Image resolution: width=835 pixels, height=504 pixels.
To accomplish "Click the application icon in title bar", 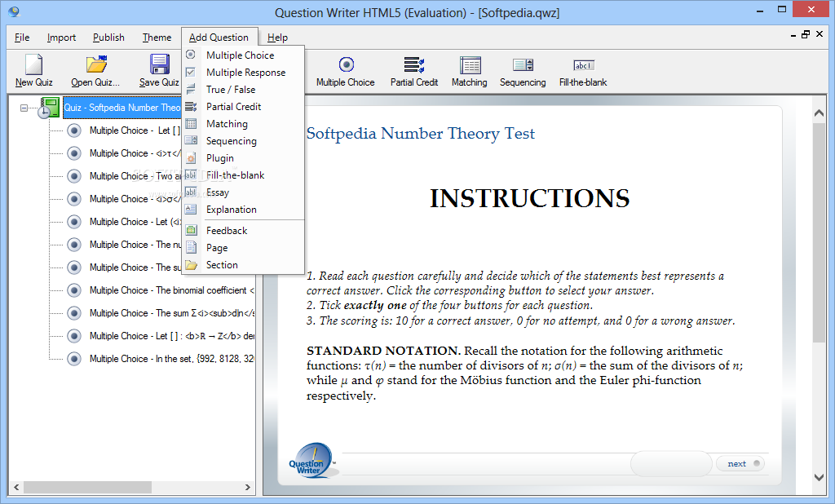I will 14,11.
